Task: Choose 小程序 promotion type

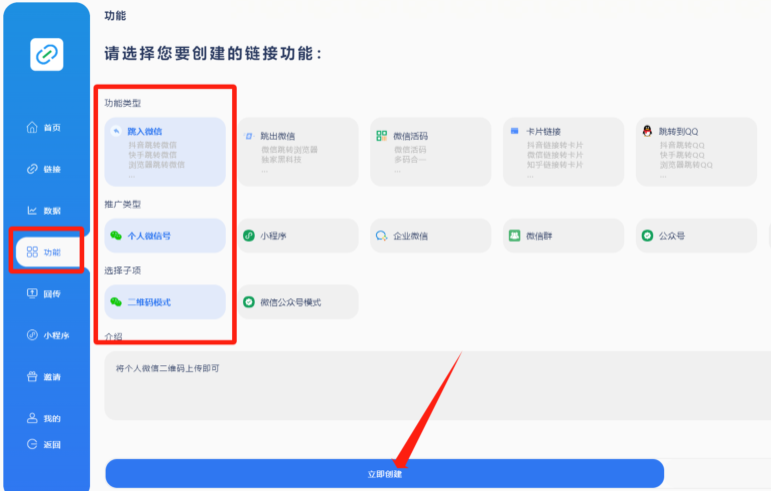Action: tap(298, 235)
